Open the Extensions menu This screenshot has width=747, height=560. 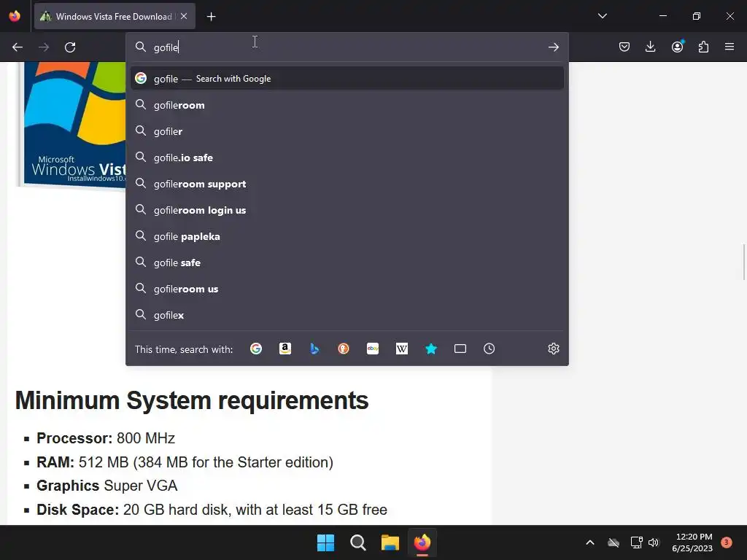click(703, 47)
